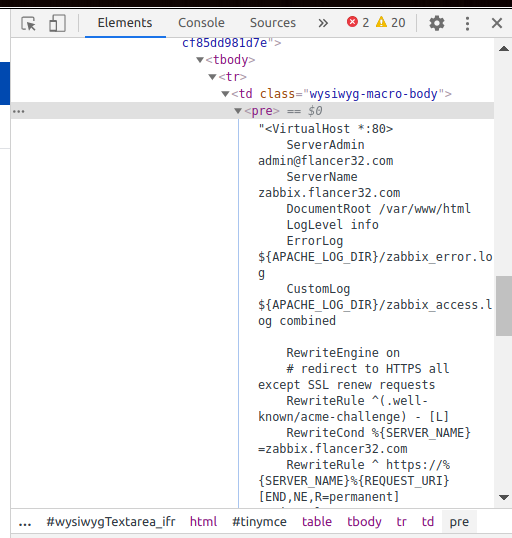Select td in the breadcrumb
This screenshot has height=538, width=512.
[428, 522]
